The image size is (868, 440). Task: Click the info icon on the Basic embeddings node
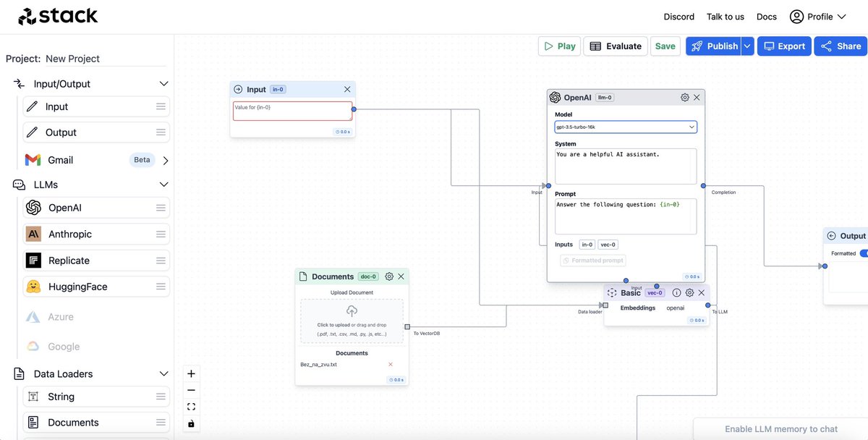pos(677,292)
